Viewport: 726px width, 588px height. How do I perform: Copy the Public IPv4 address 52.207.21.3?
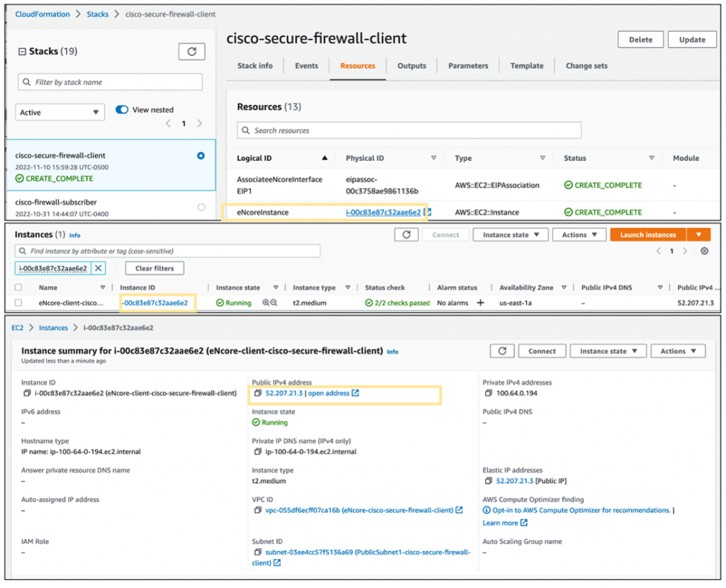click(259, 393)
